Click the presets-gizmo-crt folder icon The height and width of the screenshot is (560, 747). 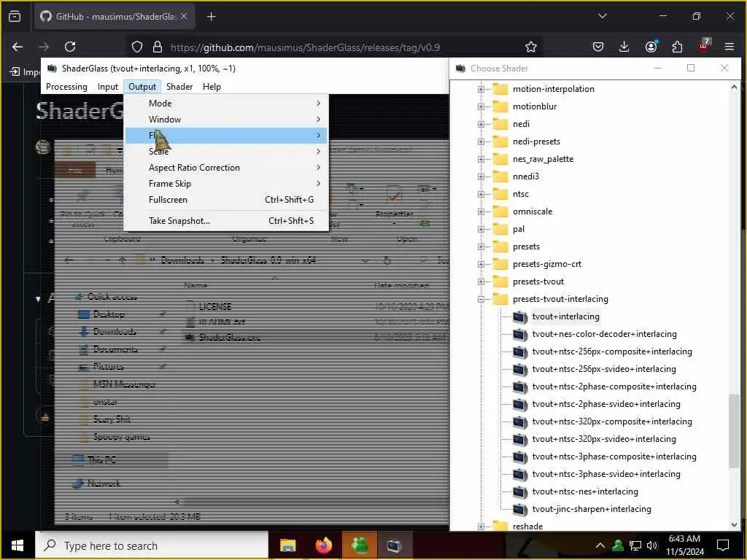coord(500,264)
